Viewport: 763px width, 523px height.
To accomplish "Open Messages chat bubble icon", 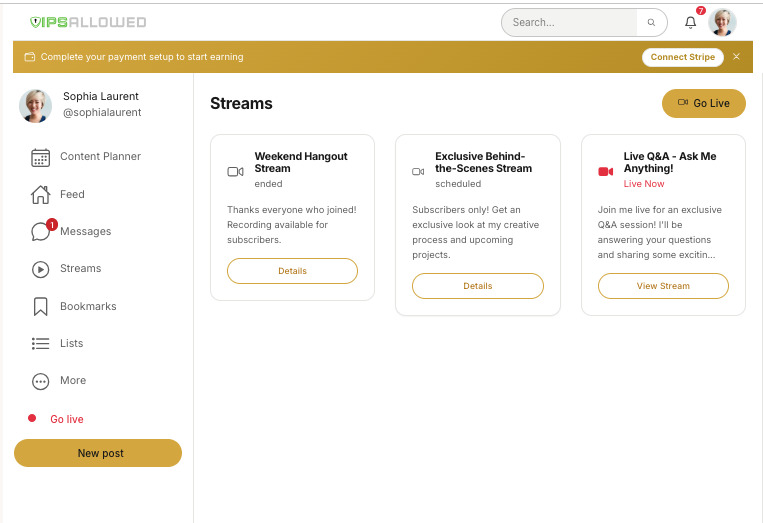I will point(41,232).
